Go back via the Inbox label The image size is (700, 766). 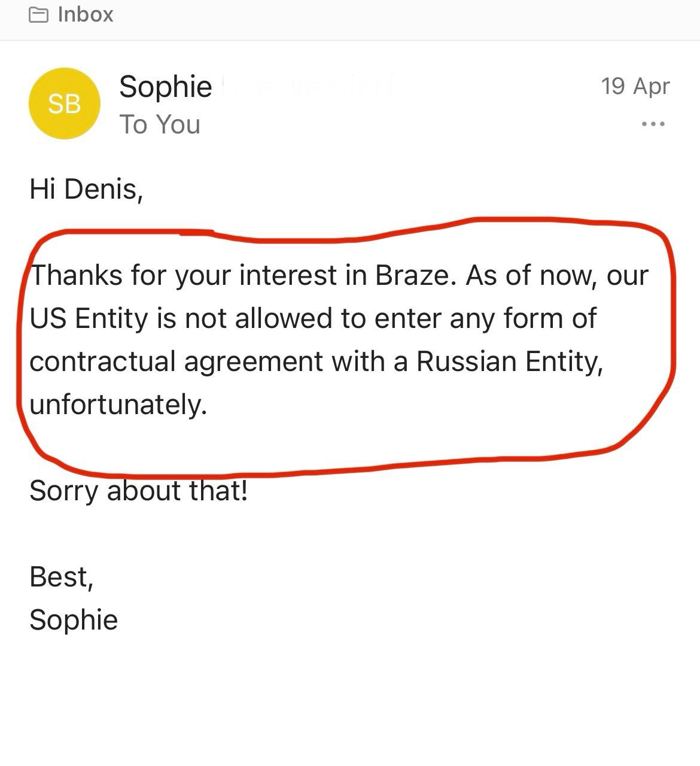[x=86, y=14]
